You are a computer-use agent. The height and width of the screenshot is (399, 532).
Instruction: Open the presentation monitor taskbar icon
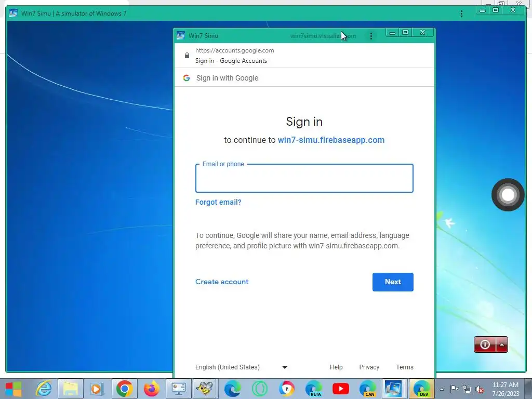[179, 389]
